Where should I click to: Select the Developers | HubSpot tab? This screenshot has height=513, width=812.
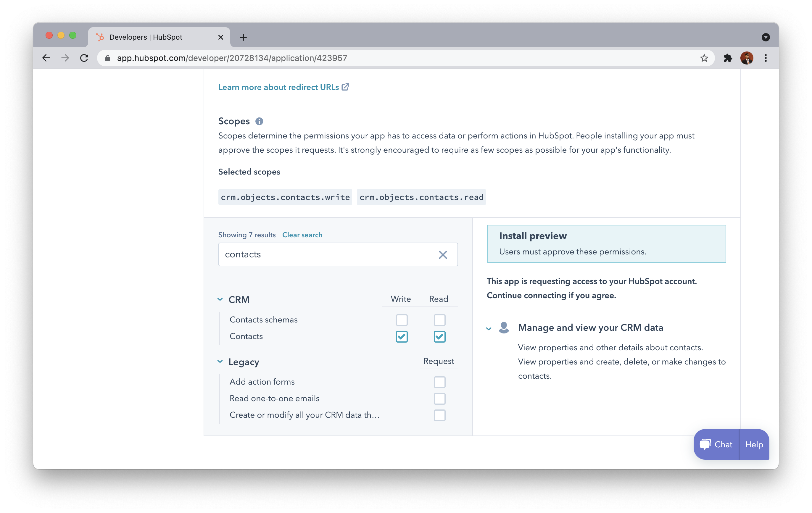(x=146, y=37)
